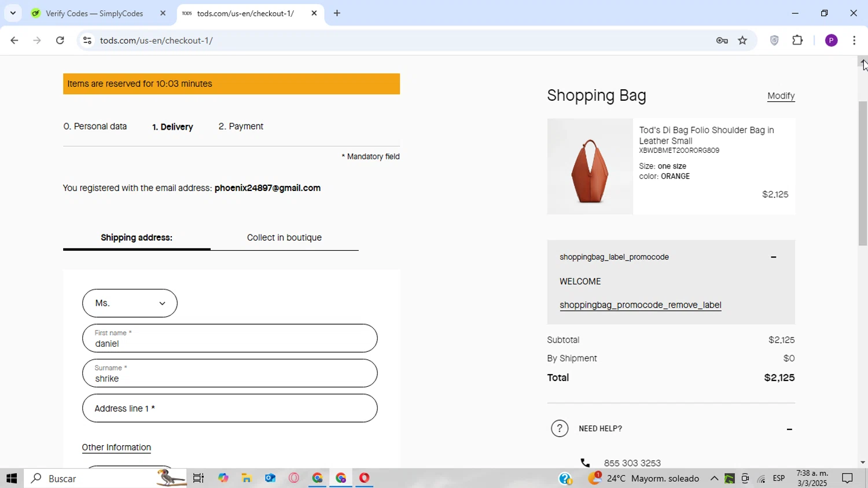868x488 pixels.
Task: Go back to previous page
Action: click(x=14, y=41)
